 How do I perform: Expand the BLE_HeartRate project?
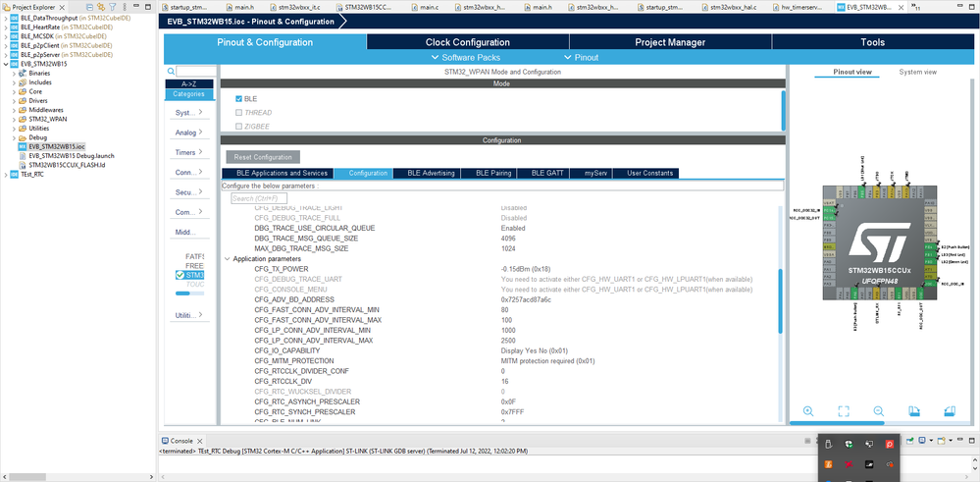(x=6, y=27)
